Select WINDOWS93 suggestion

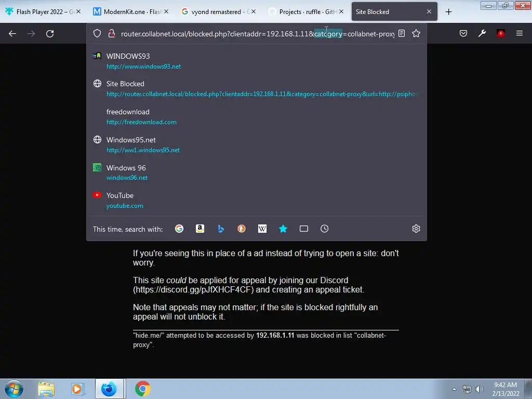click(257, 61)
